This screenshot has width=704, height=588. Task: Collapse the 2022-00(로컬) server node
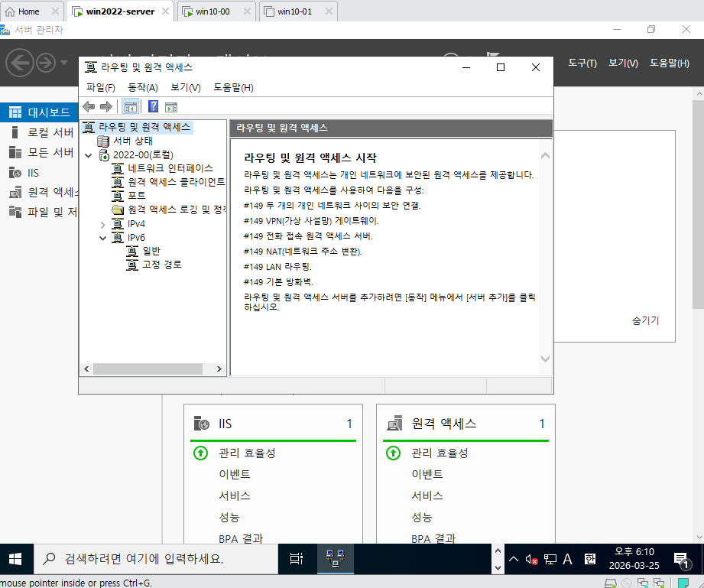click(x=89, y=155)
